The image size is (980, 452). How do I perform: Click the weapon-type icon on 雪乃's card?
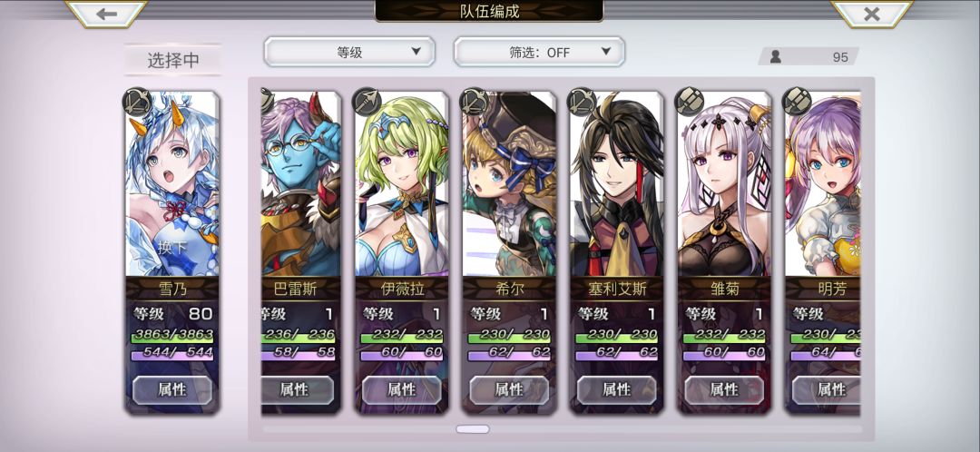(137, 102)
